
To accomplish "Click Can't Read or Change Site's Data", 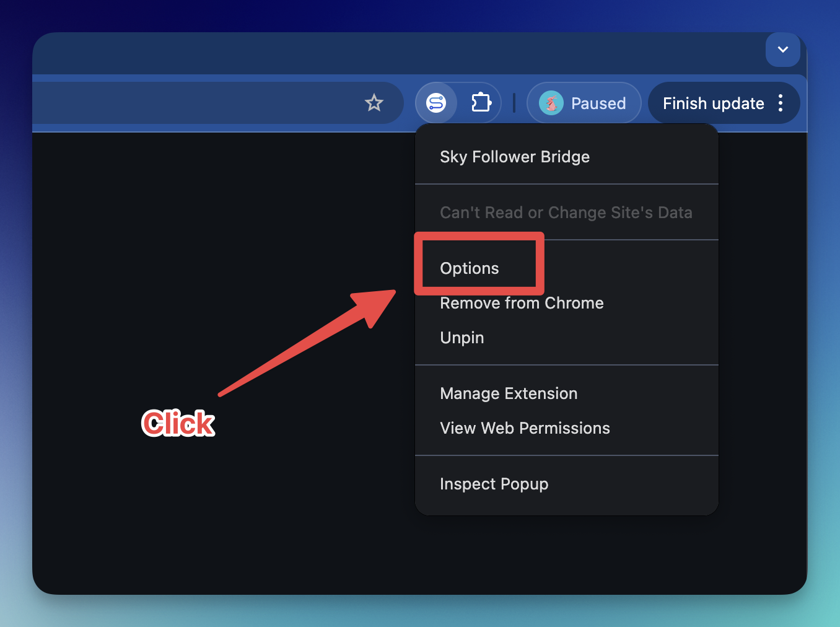I will (x=566, y=213).
